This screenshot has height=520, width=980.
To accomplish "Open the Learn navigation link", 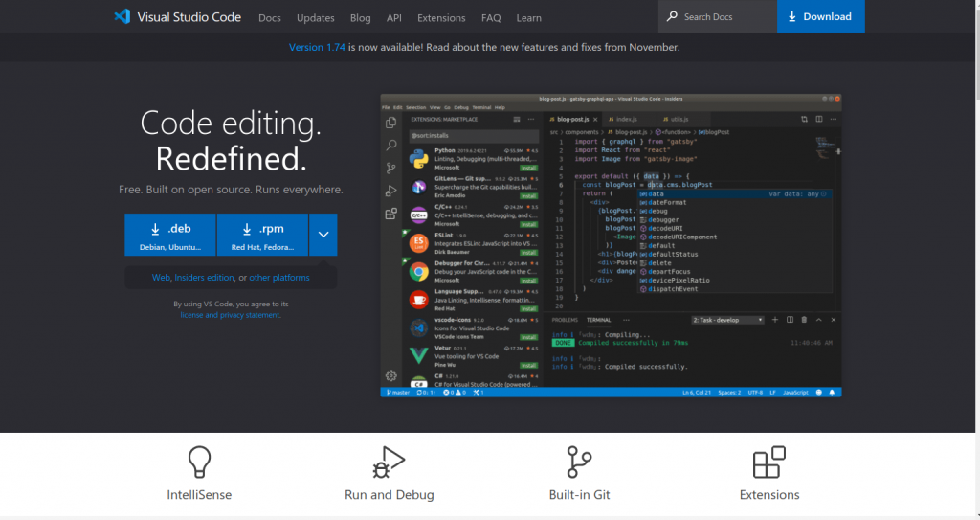I will [x=528, y=18].
